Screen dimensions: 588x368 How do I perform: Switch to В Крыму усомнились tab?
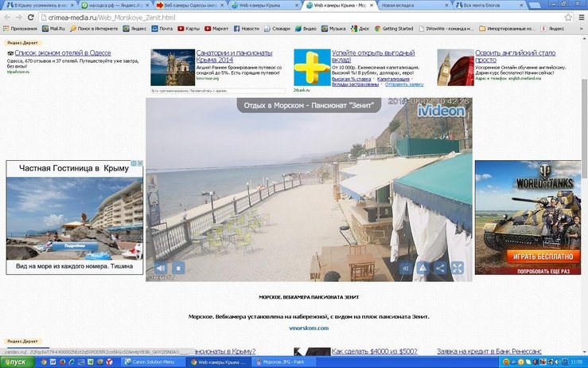tap(37, 6)
